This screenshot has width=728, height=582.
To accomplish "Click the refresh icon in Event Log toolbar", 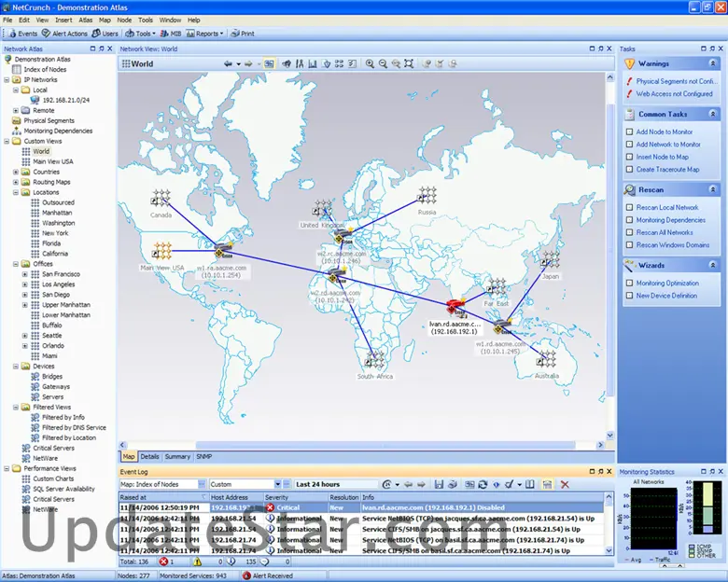I will pyautogui.click(x=483, y=485).
